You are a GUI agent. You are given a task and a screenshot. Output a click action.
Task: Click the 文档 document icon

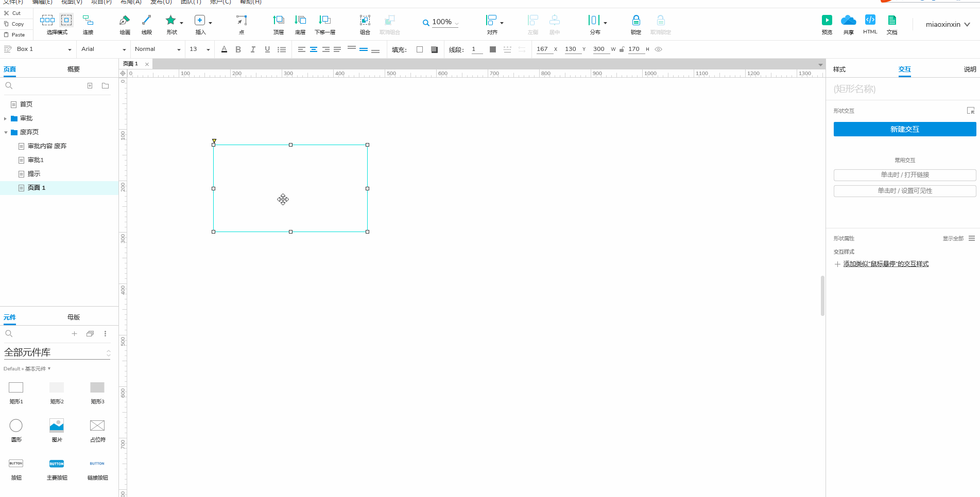click(892, 20)
